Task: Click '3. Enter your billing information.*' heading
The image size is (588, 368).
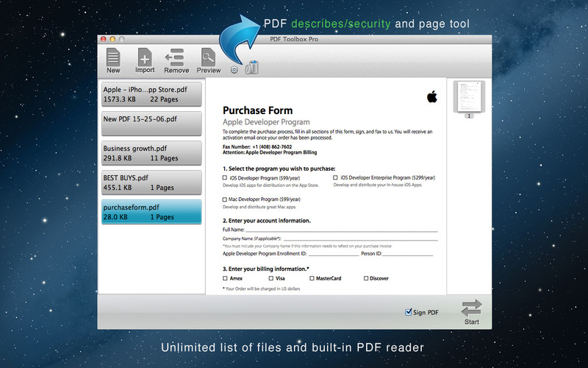Action: [x=266, y=269]
